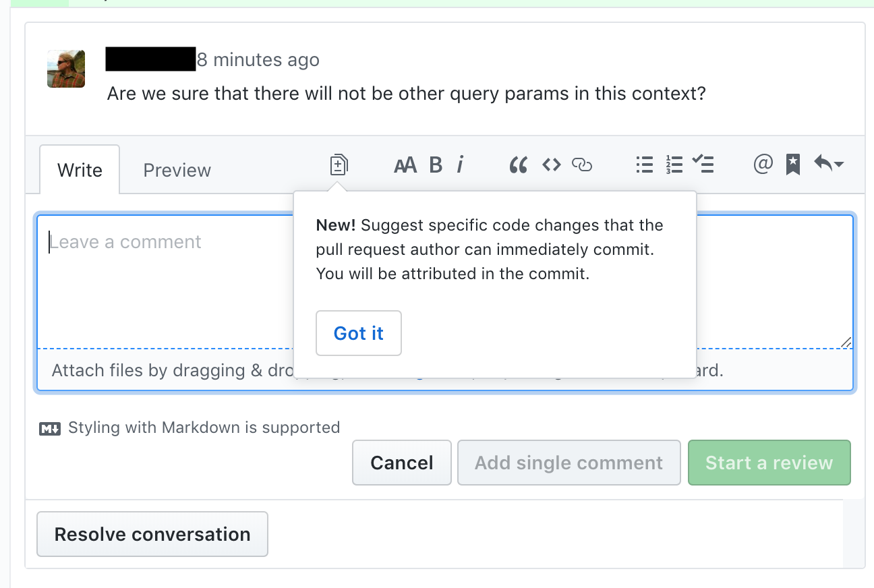The height and width of the screenshot is (588, 874).
Task: Click Resolve conversation
Action: click(152, 534)
